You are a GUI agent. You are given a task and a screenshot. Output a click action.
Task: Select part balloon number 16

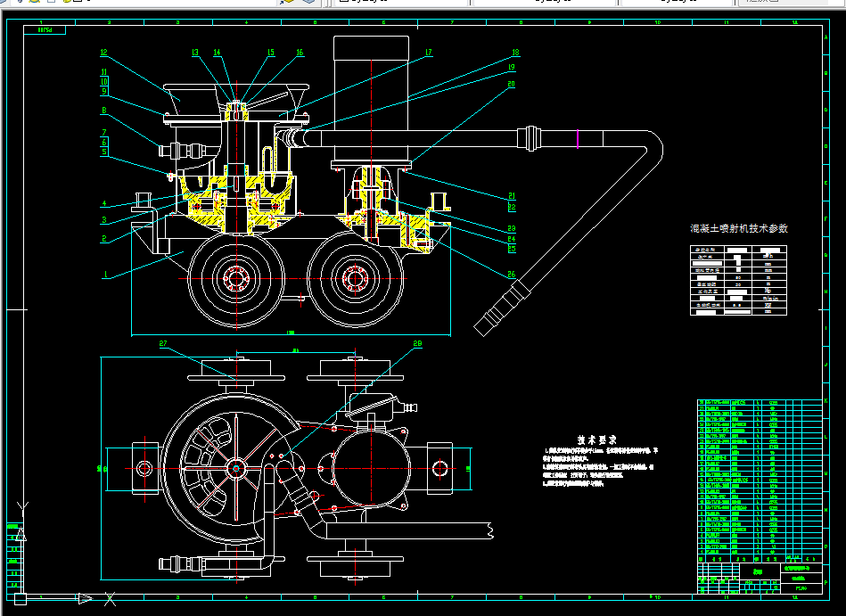click(300, 53)
